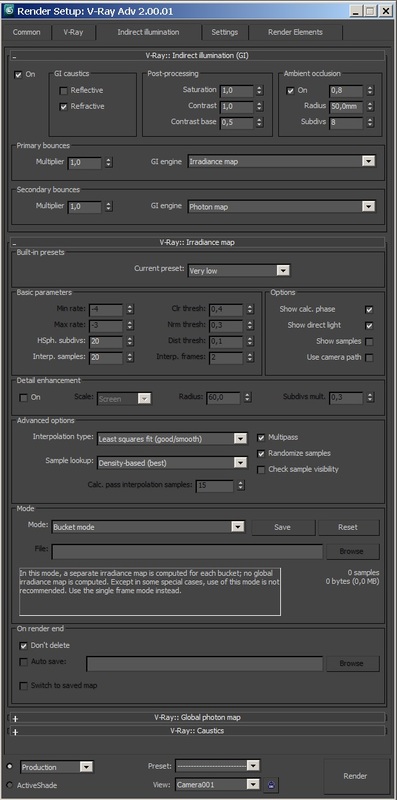Open the Settings tab

pos(225,32)
